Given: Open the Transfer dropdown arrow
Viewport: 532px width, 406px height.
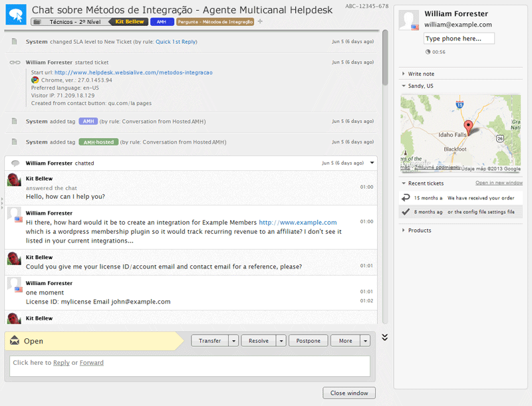Looking at the screenshot, I should pos(233,341).
